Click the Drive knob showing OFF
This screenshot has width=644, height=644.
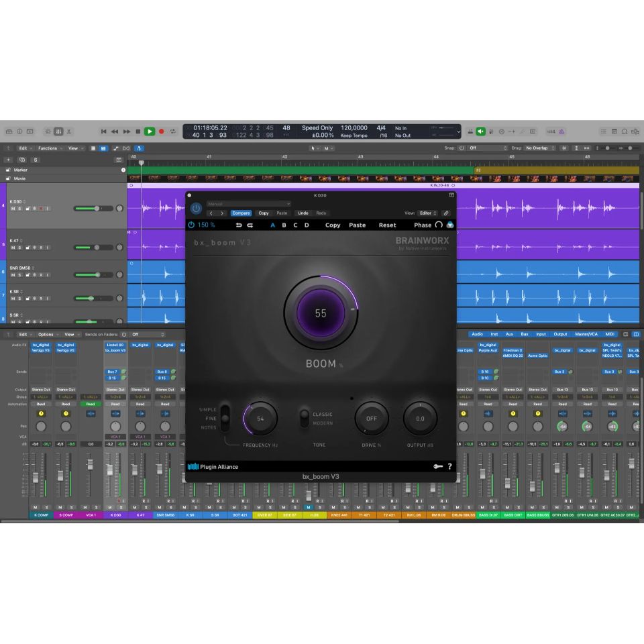[371, 419]
